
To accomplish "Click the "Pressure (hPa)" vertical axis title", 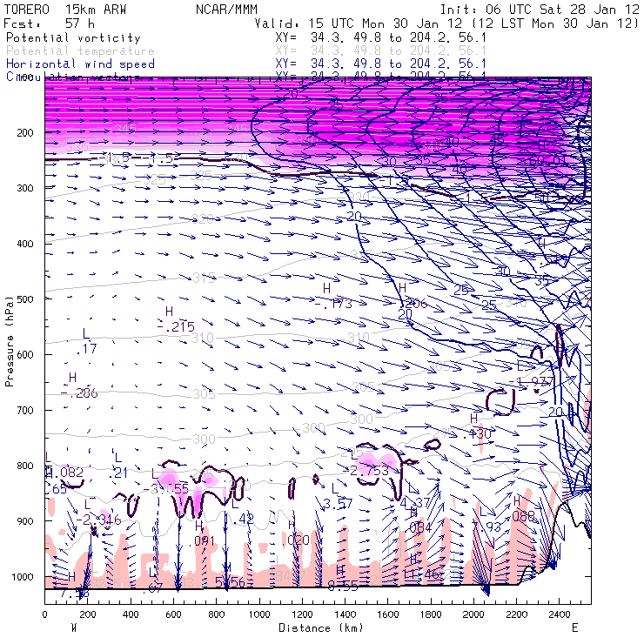I will [x=9, y=340].
